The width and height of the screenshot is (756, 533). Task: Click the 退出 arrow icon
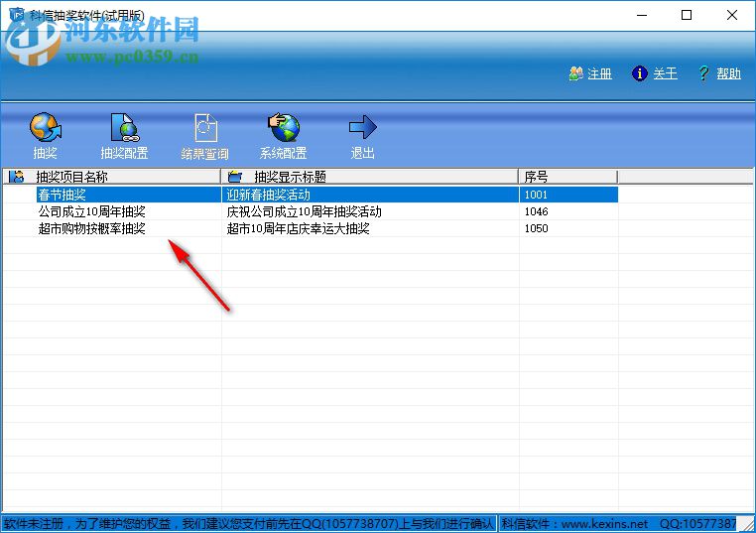click(x=362, y=127)
